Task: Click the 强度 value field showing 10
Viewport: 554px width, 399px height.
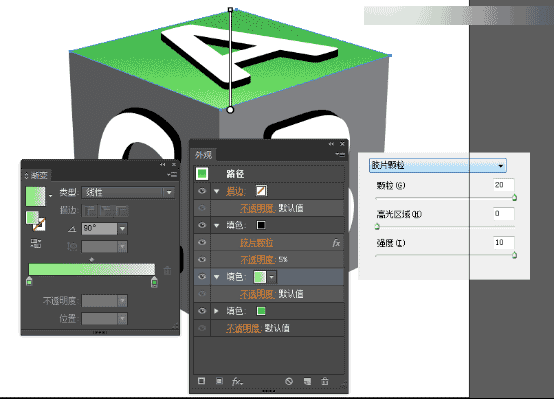Action: [x=504, y=242]
